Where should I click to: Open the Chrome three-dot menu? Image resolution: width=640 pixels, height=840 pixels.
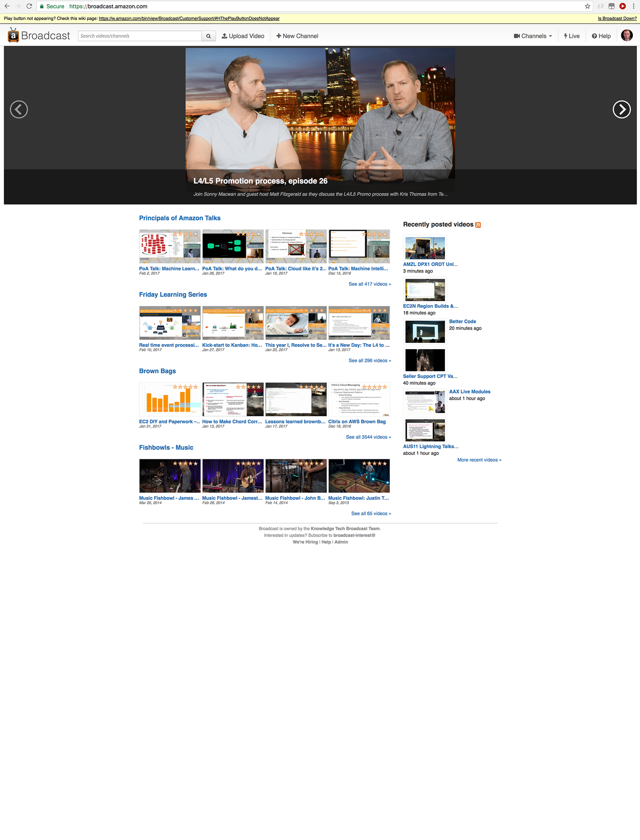(x=634, y=6)
